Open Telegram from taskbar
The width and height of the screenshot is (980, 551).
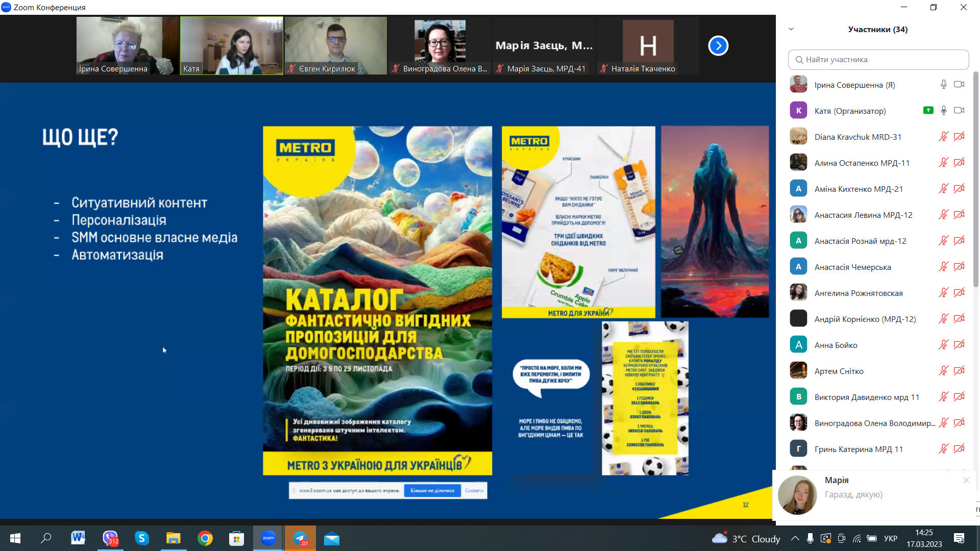click(300, 538)
